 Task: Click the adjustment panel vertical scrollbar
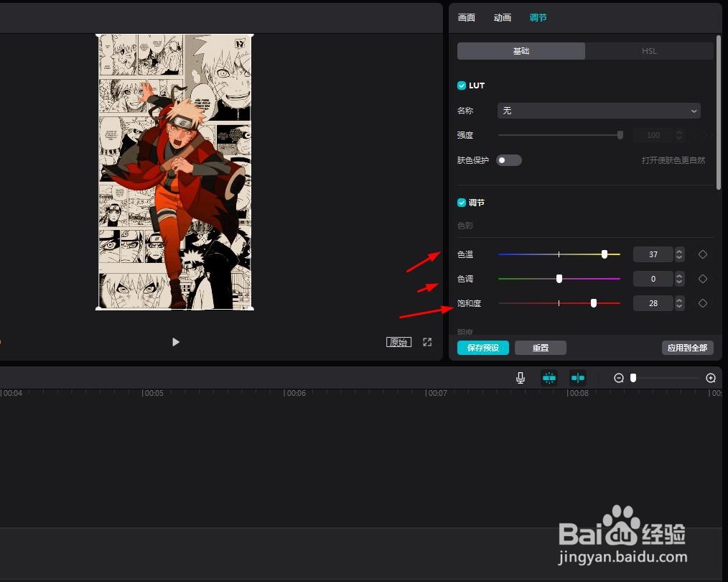tap(719, 112)
